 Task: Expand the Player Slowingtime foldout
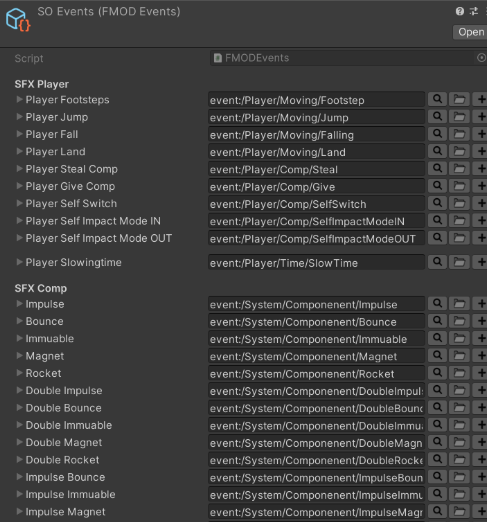tap(19, 262)
